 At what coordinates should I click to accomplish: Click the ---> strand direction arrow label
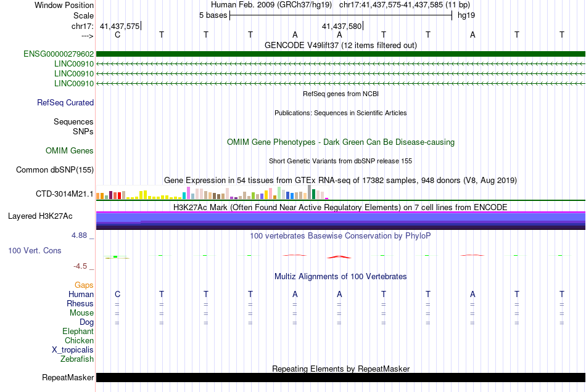(88, 36)
